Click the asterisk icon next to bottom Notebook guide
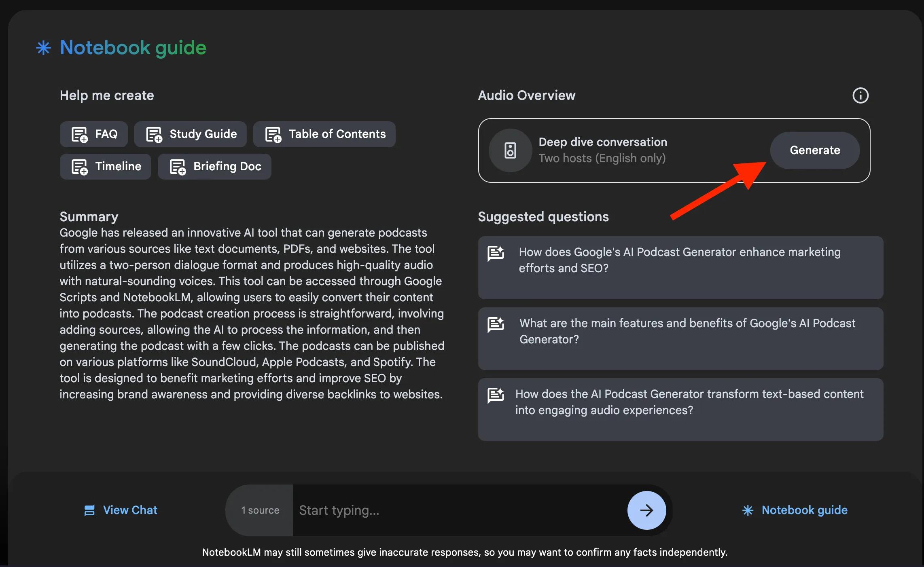 tap(748, 510)
